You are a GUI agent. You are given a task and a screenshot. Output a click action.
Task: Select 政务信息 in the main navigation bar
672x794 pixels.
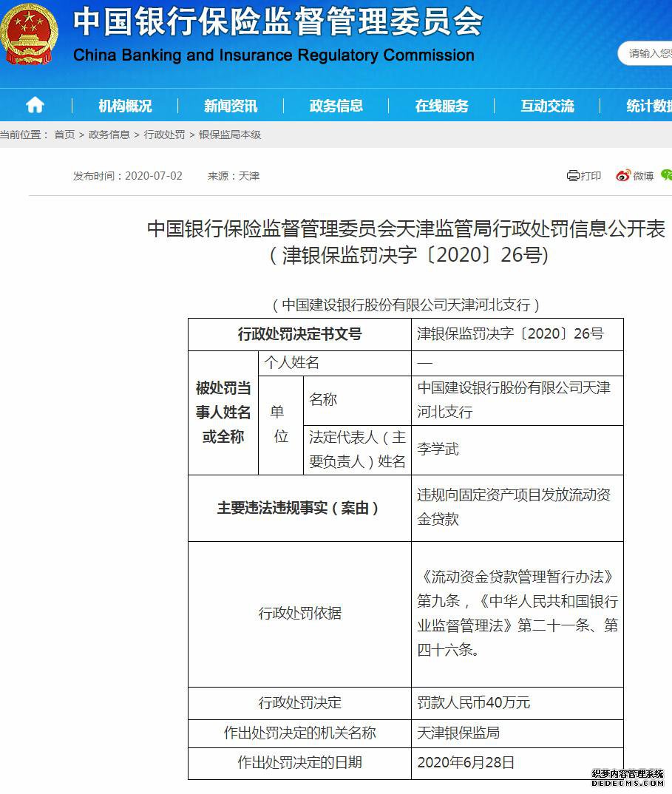tap(336, 106)
